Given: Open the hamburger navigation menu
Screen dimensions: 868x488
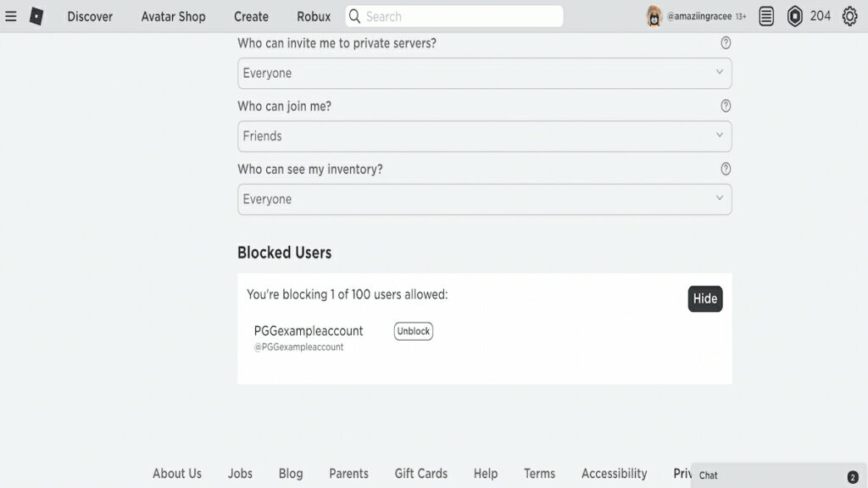Looking at the screenshot, I should [x=11, y=16].
